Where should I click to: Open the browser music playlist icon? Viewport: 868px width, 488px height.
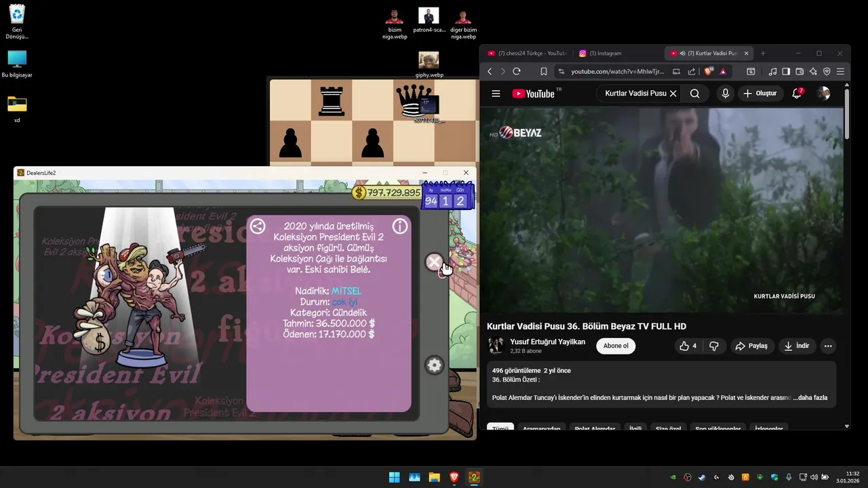(x=772, y=71)
